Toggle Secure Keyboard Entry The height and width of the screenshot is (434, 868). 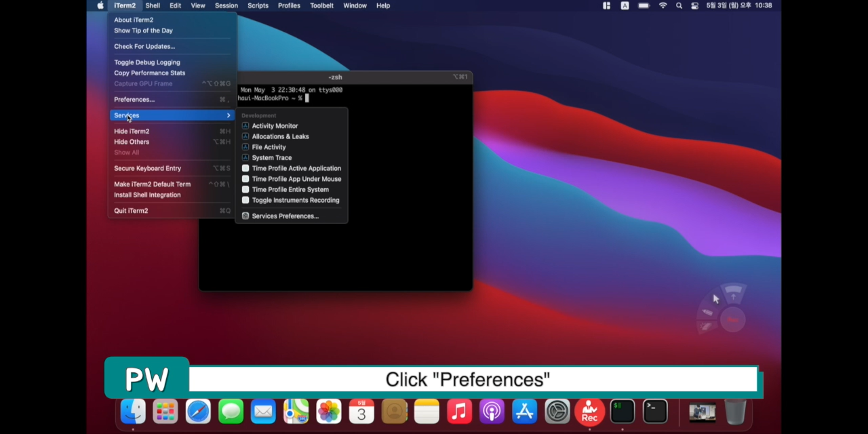click(x=172, y=168)
